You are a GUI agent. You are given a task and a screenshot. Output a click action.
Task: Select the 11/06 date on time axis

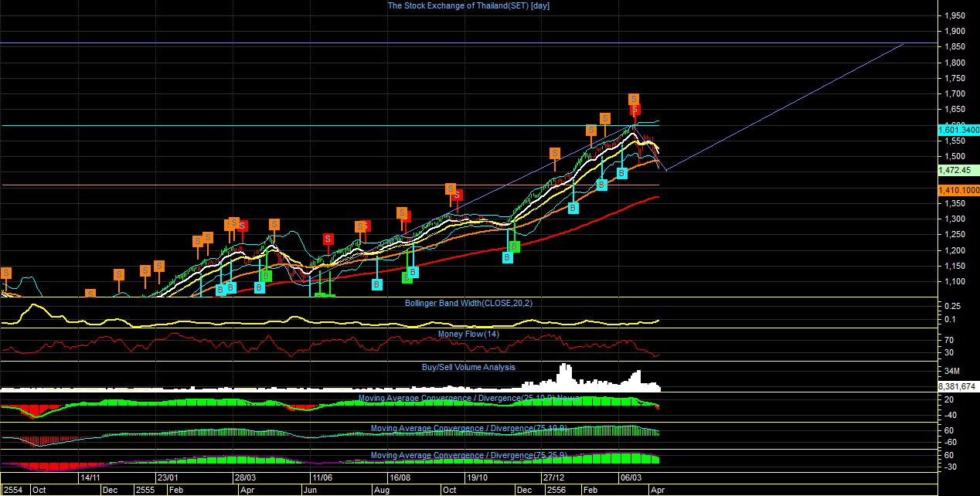click(322, 477)
